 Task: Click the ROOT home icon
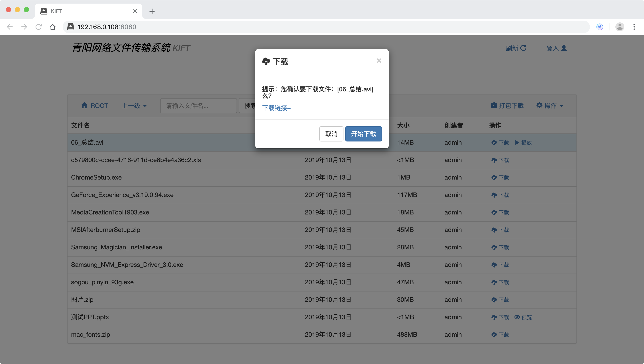tap(85, 105)
